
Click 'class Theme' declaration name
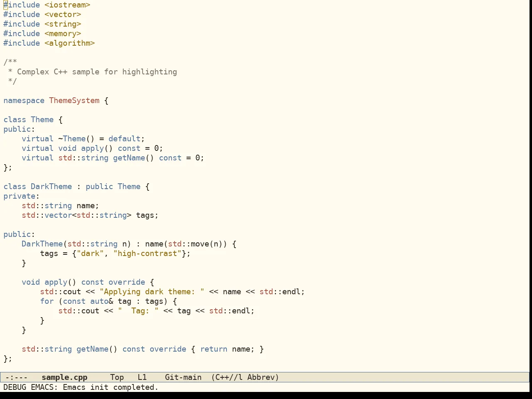[x=42, y=120]
